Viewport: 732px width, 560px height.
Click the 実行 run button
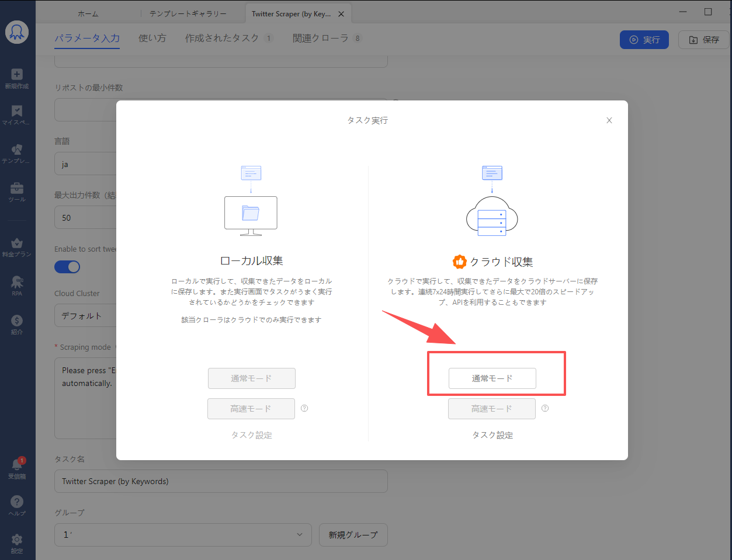click(x=644, y=40)
